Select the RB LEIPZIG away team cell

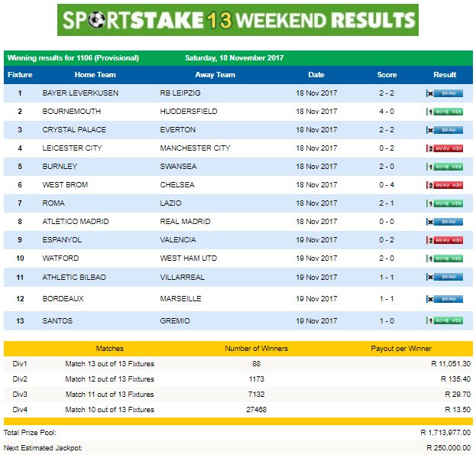tap(180, 93)
